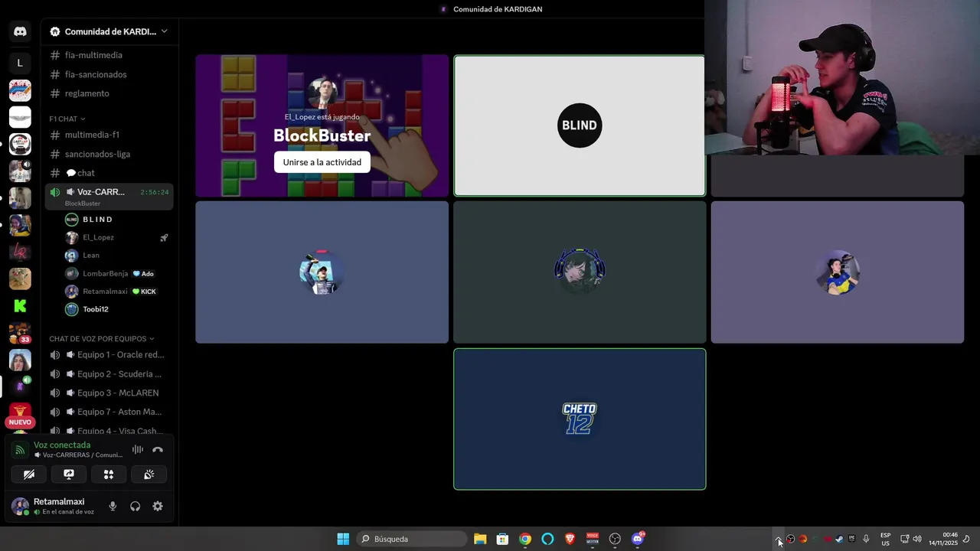Collapse CHAT DE VOZ POR EQUIPOS category
Image resolution: width=980 pixels, height=551 pixels.
(102, 338)
